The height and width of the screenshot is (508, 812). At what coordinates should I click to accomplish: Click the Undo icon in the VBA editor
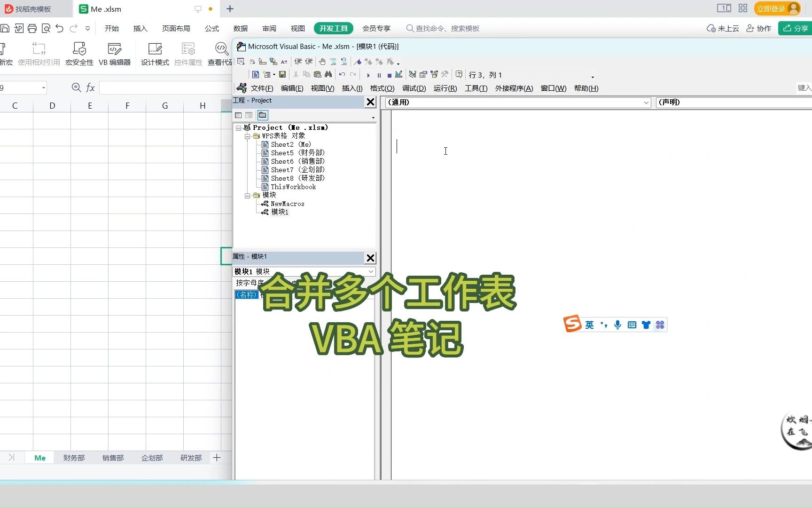(342, 75)
